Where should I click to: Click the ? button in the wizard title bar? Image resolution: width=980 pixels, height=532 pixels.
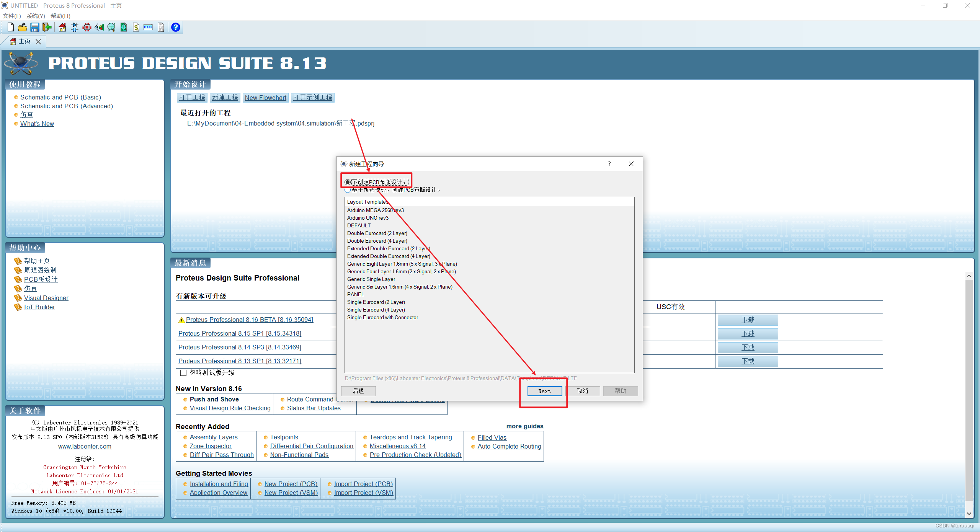(609, 164)
